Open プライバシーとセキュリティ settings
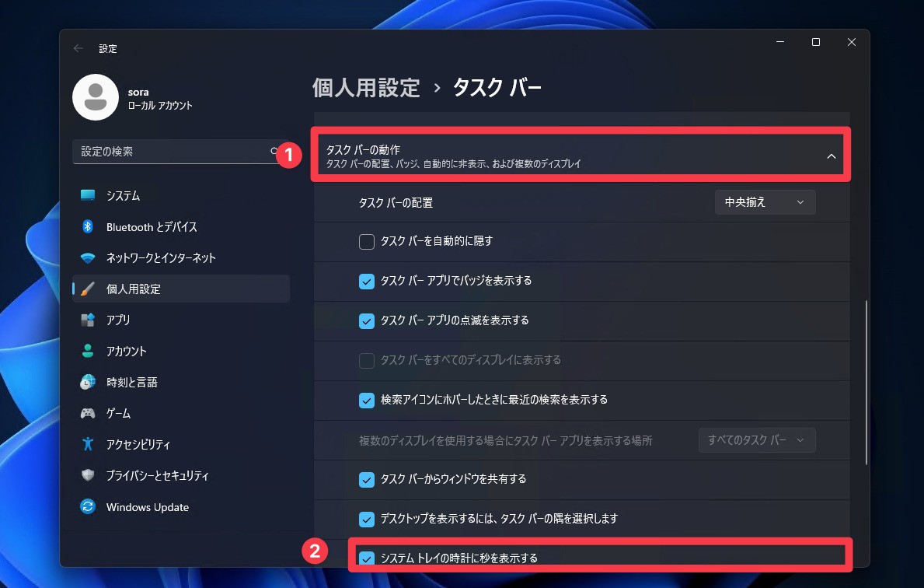This screenshot has width=924, height=588. (181, 475)
